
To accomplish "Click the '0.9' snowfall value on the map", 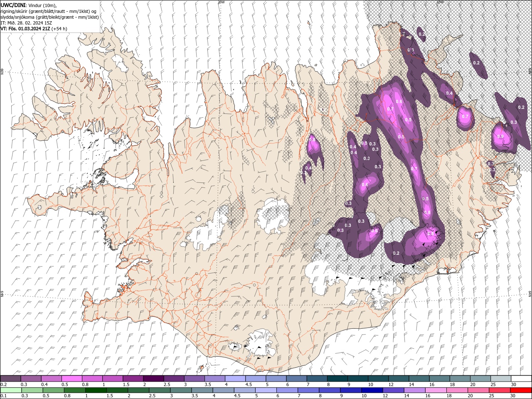I will coord(500,136).
